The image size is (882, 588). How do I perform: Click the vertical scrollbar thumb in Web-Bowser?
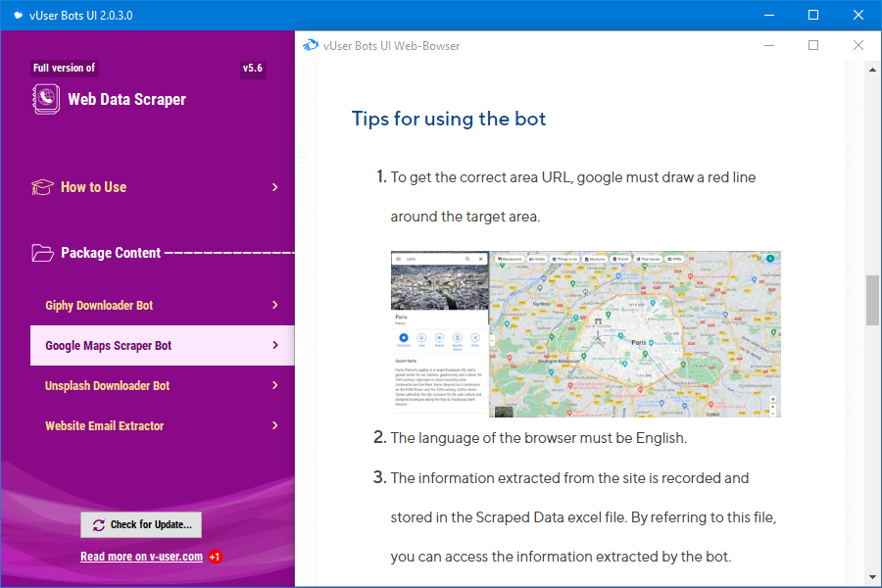872,300
